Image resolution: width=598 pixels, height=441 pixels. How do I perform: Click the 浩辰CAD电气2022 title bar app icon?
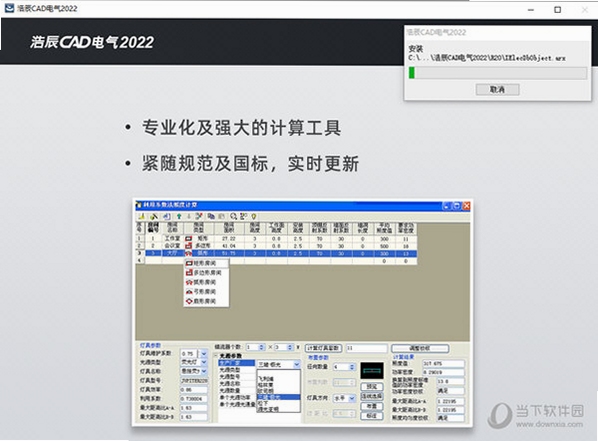[x=9, y=8]
